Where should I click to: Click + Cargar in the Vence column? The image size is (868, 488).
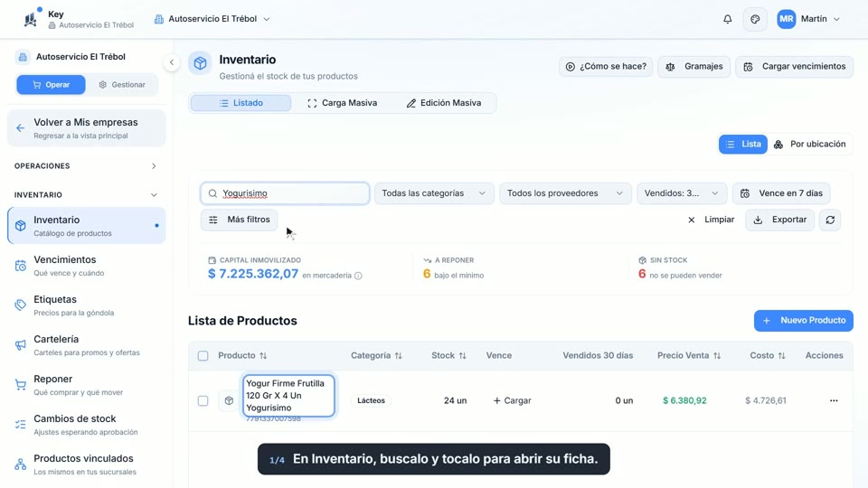point(512,400)
